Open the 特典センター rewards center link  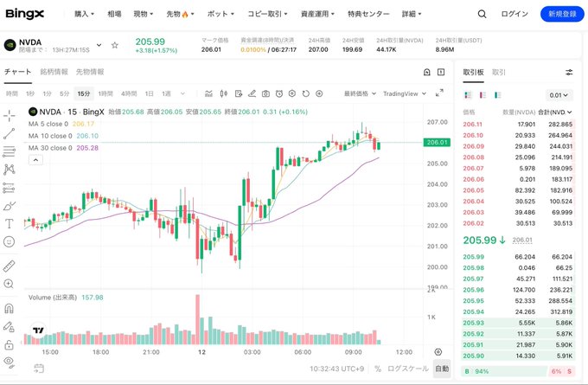[x=368, y=14]
